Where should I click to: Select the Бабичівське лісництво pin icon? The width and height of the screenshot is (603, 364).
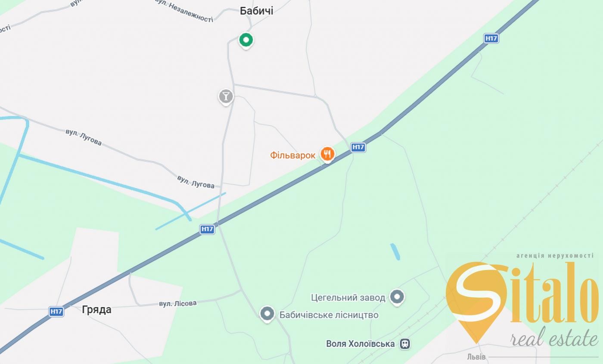pos(267,314)
